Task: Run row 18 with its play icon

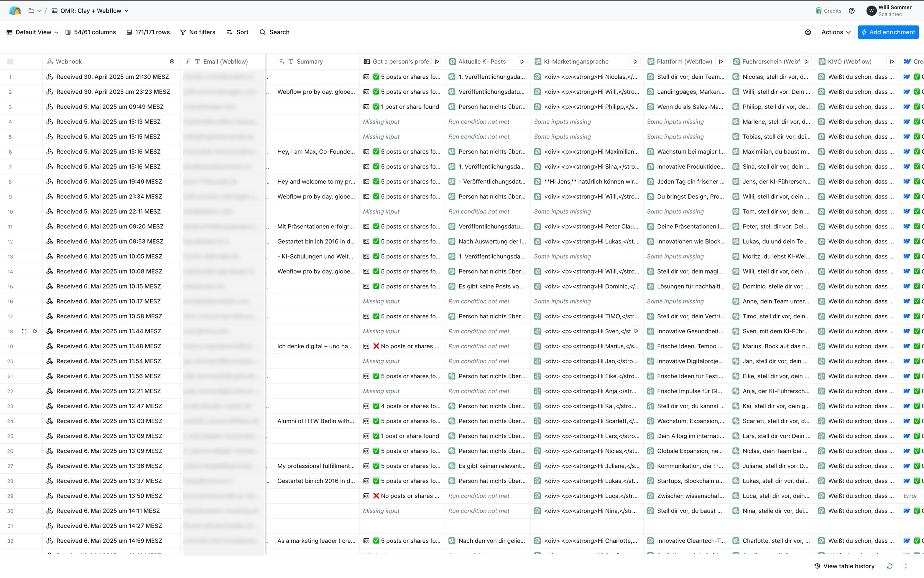Action: (x=35, y=331)
